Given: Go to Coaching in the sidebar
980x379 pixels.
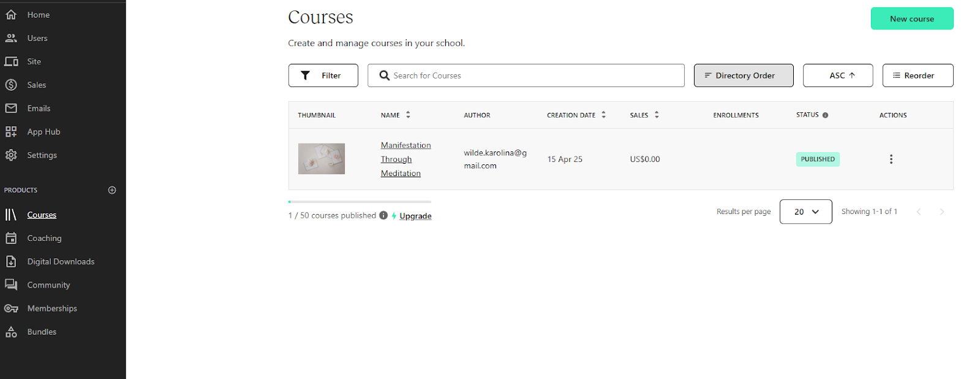Looking at the screenshot, I should 44,239.
